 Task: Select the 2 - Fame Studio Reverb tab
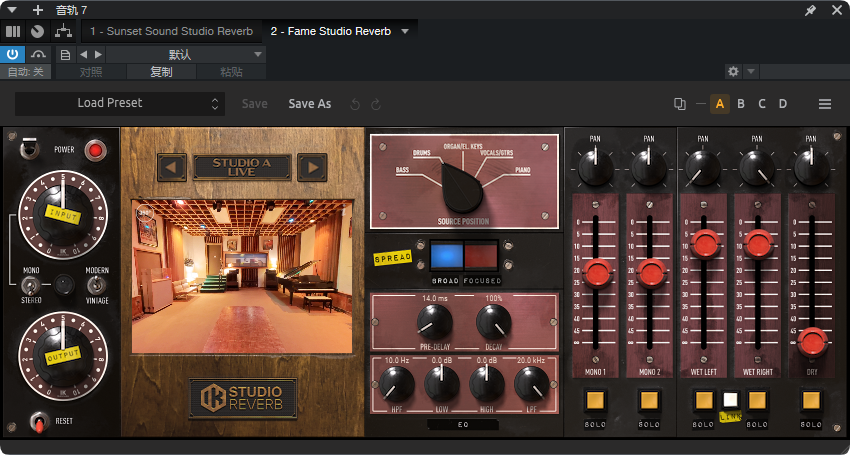[331, 31]
